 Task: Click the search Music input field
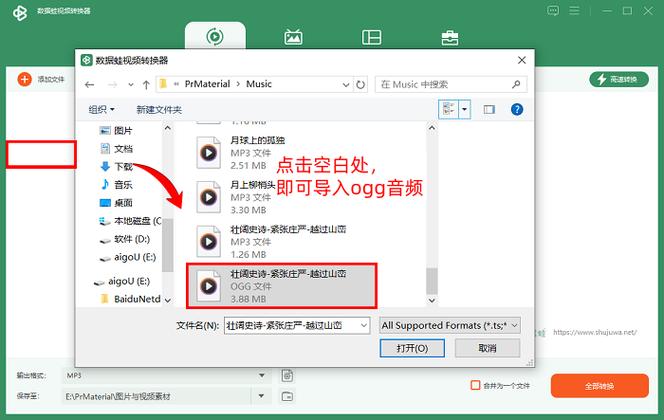click(x=451, y=84)
